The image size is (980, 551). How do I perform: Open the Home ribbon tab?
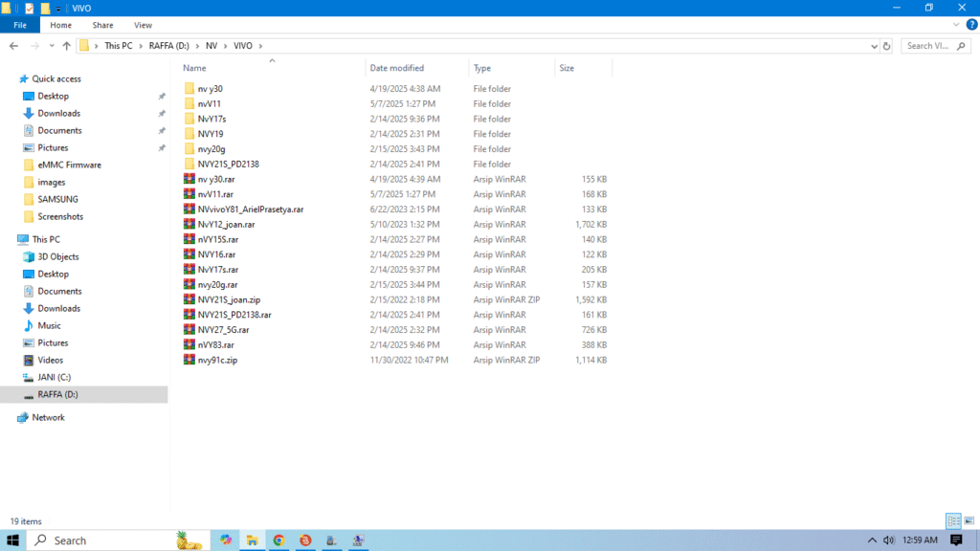tap(60, 25)
